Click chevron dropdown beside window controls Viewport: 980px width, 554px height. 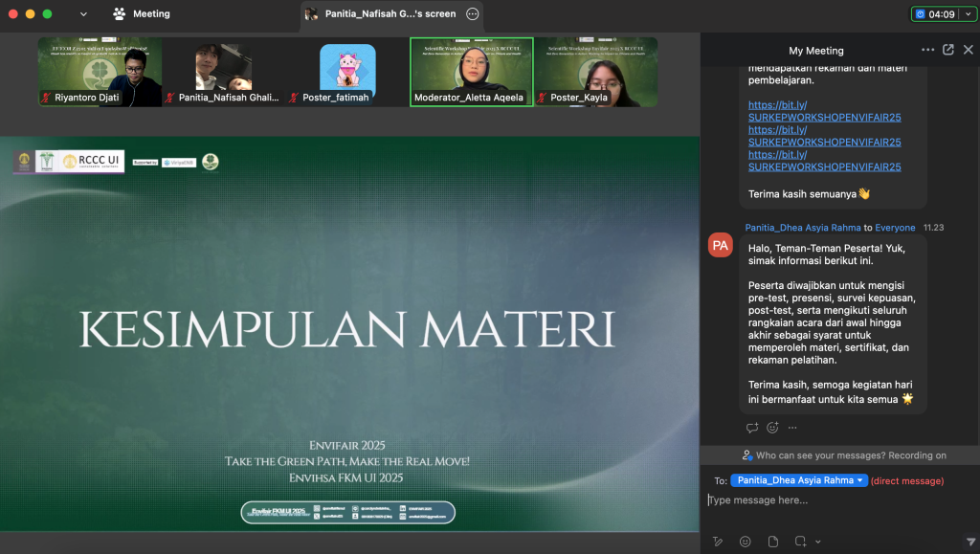(x=83, y=14)
